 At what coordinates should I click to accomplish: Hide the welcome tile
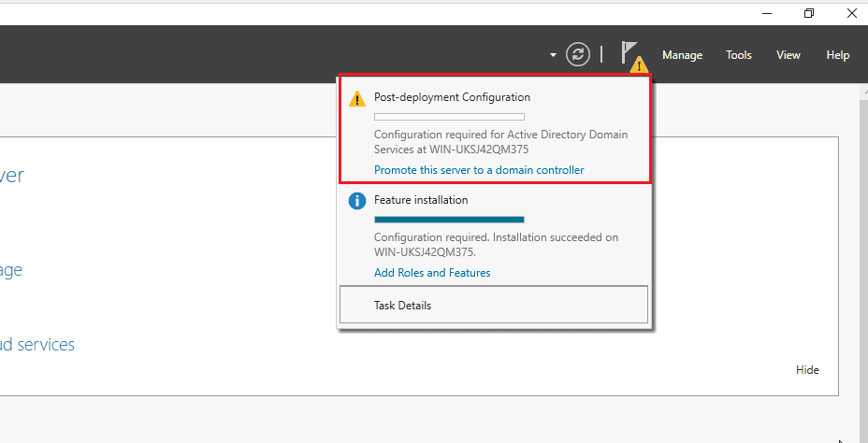coord(807,370)
